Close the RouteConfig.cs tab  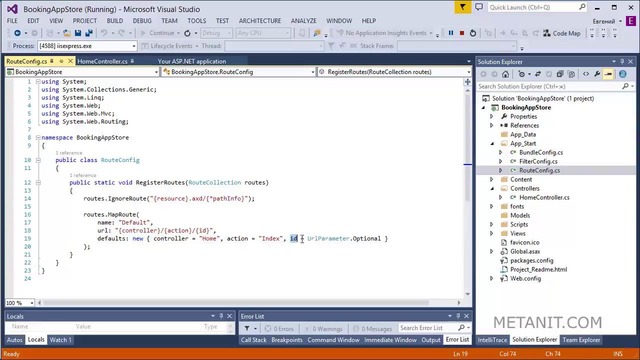coord(70,61)
